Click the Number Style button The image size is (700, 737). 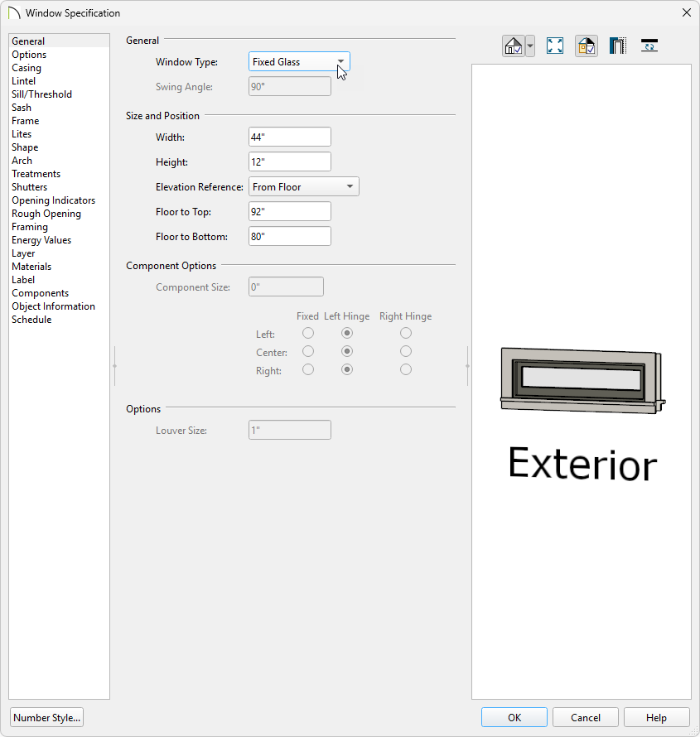tap(46, 717)
